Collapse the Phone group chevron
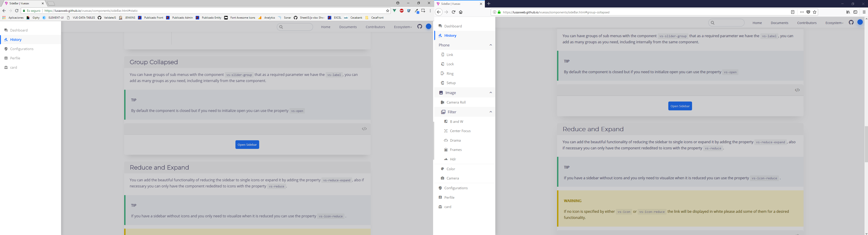This screenshot has width=868, height=235. 491,45
